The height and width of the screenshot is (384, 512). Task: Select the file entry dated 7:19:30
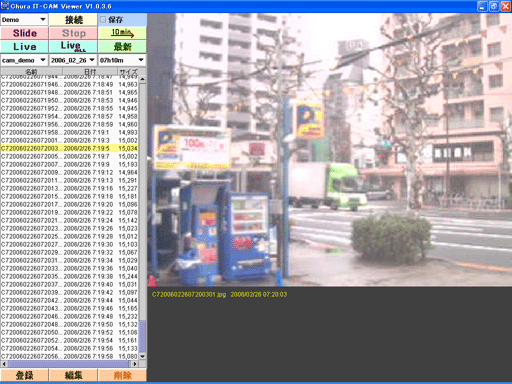[69, 244]
